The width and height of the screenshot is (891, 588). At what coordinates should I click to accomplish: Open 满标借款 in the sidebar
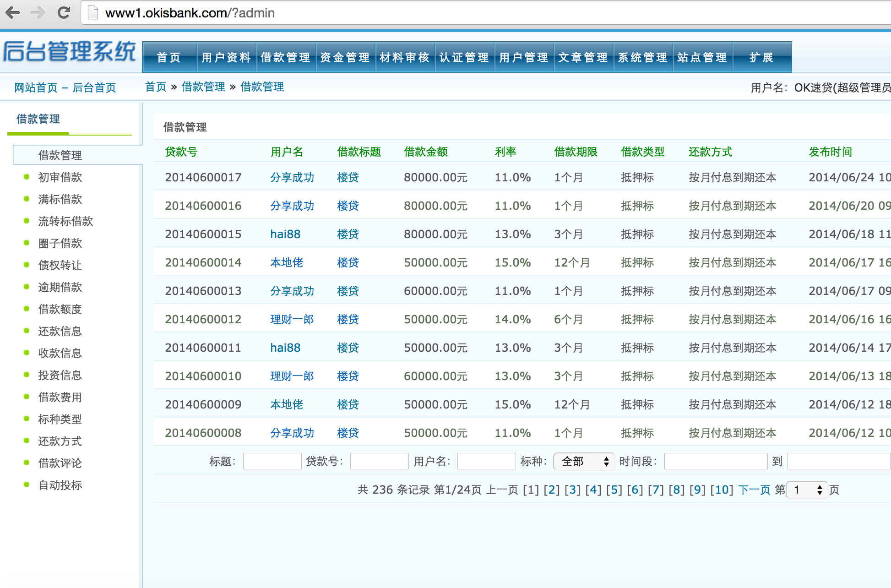click(60, 199)
